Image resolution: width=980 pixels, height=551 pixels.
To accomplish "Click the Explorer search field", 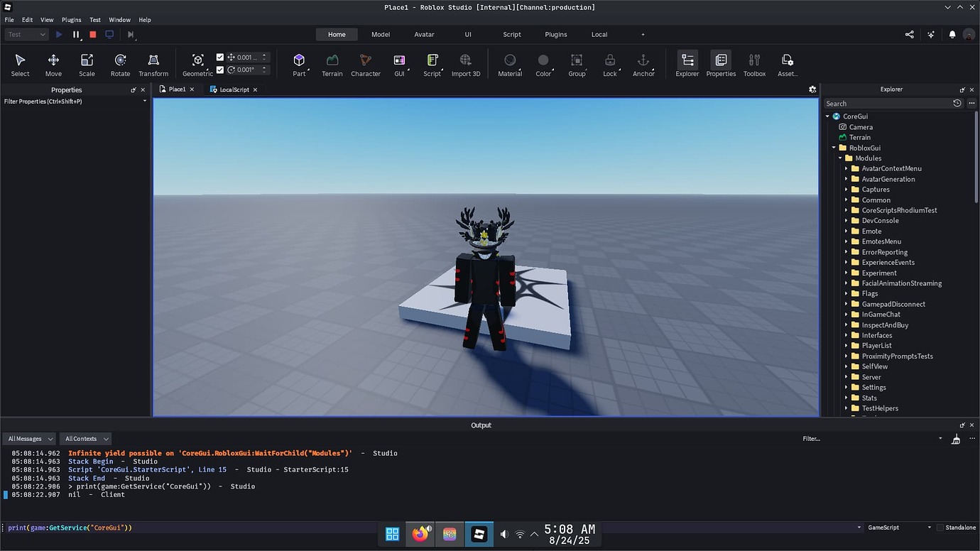I will click(x=888, y=104).
